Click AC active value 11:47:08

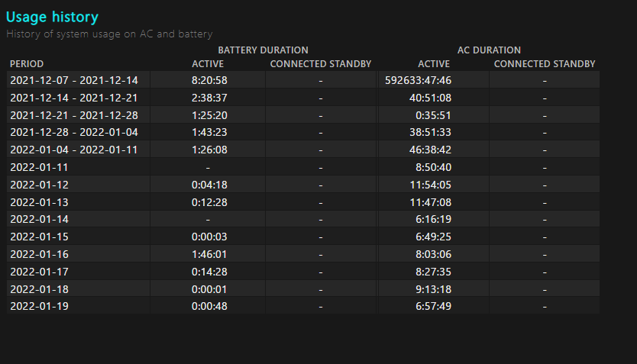coord(430,202)
